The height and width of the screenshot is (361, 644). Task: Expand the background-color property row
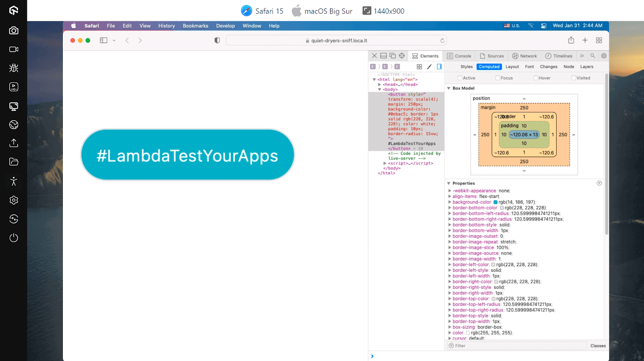[450, 202]
